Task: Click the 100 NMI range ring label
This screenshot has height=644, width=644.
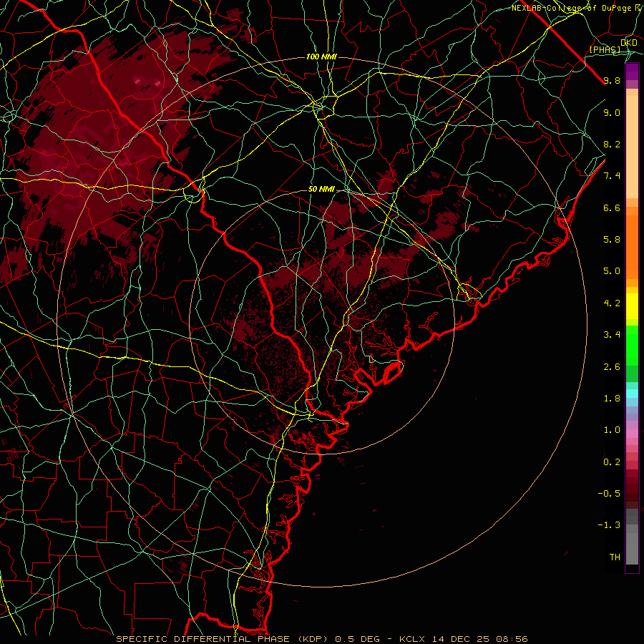Action: tap(321, 57)
